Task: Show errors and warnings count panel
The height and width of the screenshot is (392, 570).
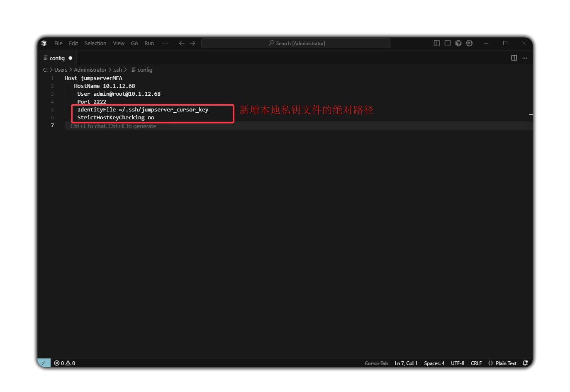Action: [x=65, y=363]
